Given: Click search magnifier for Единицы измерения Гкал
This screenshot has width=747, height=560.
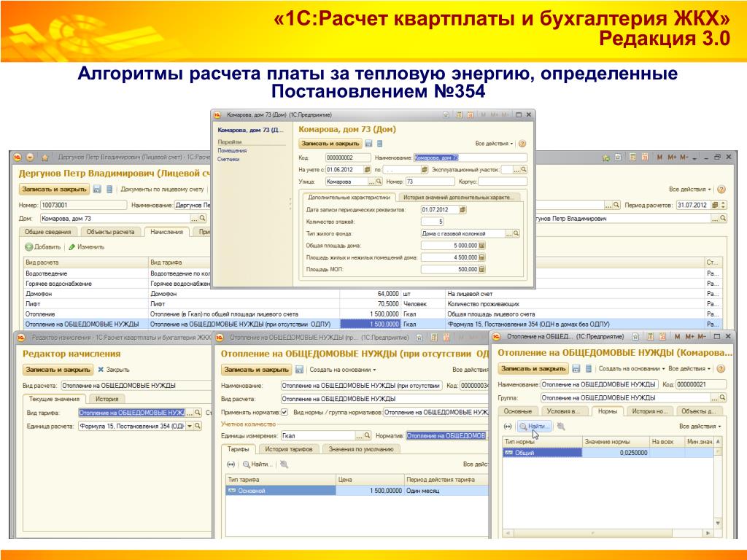Looking at the screenshot, I should click(367, 436).
